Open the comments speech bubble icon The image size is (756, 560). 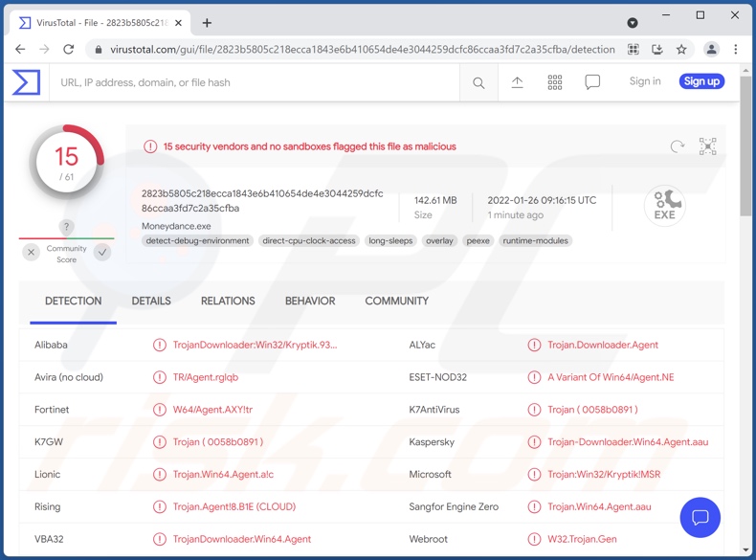592,82
